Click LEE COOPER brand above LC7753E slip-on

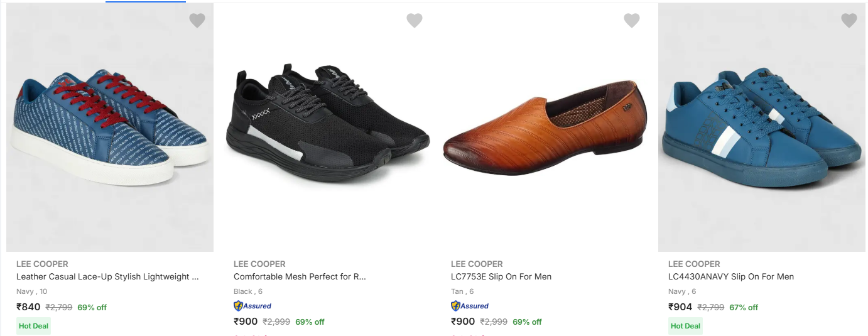coord(477,264)
